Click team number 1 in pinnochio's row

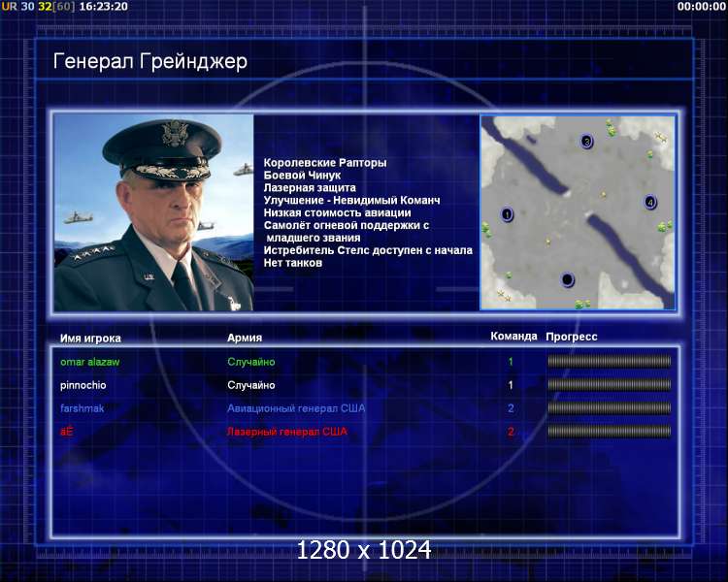(x=511, y=385)
